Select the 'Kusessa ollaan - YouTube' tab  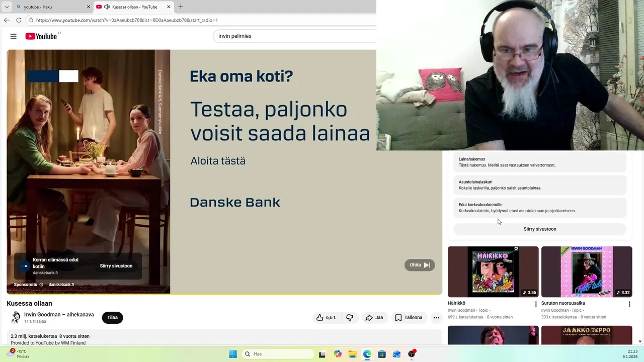pos(134,7)
